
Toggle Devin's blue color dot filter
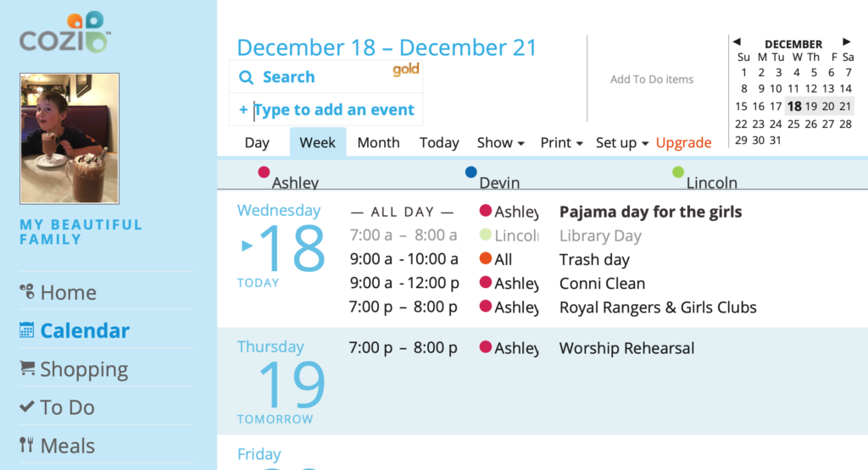pos(471,173)
